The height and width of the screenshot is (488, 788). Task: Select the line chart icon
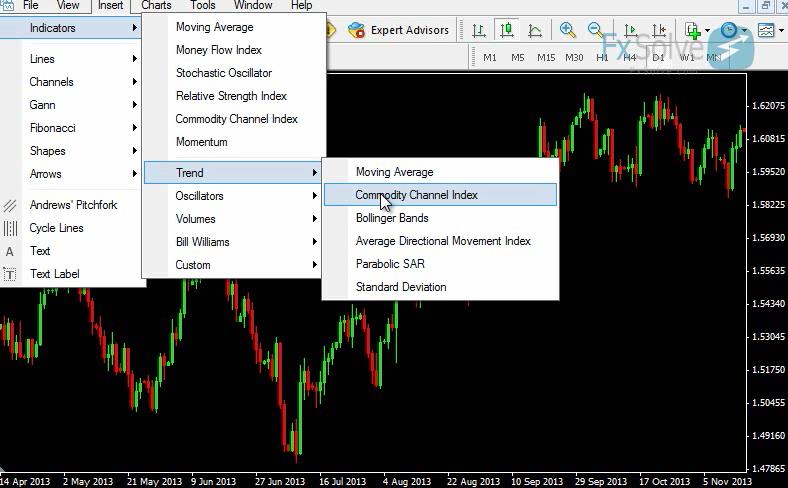535,30
